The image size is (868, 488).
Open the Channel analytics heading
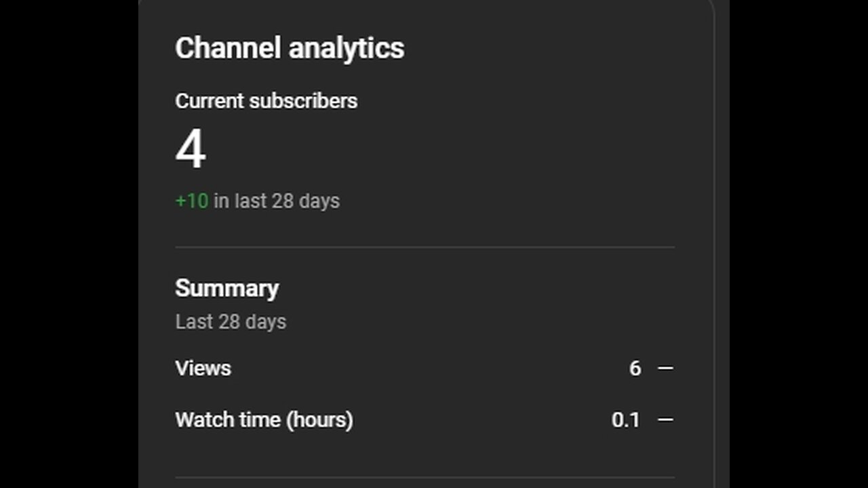click(290, 48)
